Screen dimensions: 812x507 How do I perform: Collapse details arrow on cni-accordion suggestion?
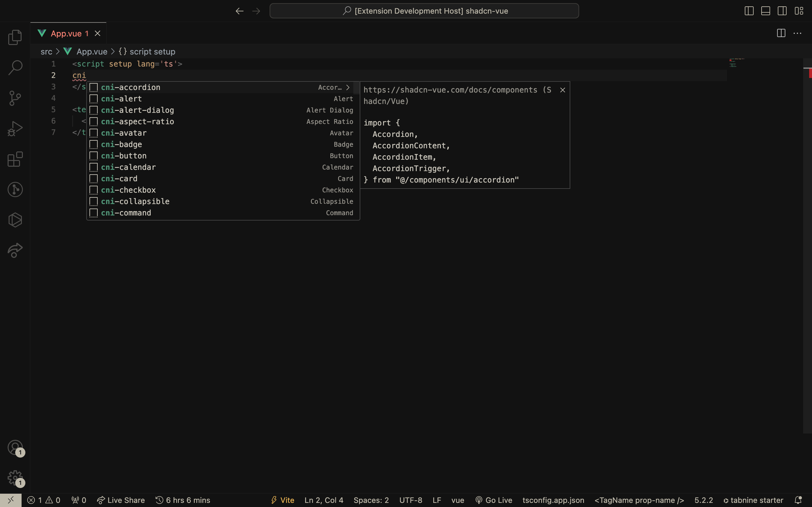pos(348,87)
